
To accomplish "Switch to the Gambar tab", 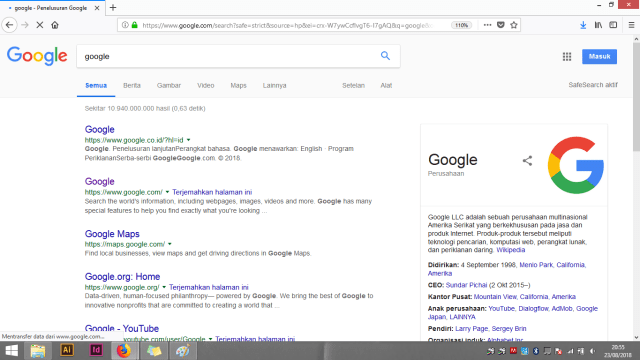I will [x=169, y=85].
